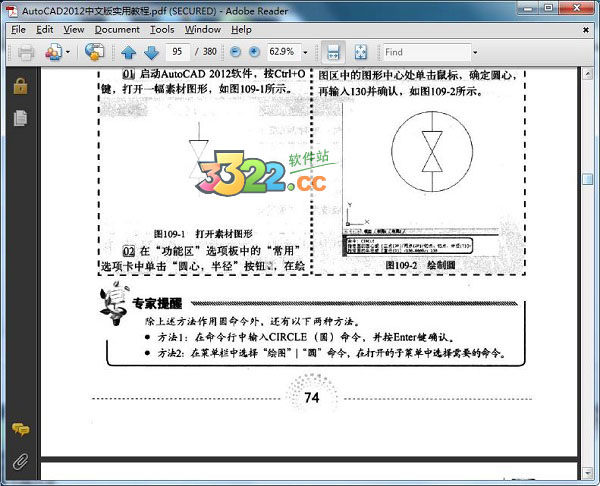
Task: Open the Comments panel icon in sidebar
Action: point(20,429)
